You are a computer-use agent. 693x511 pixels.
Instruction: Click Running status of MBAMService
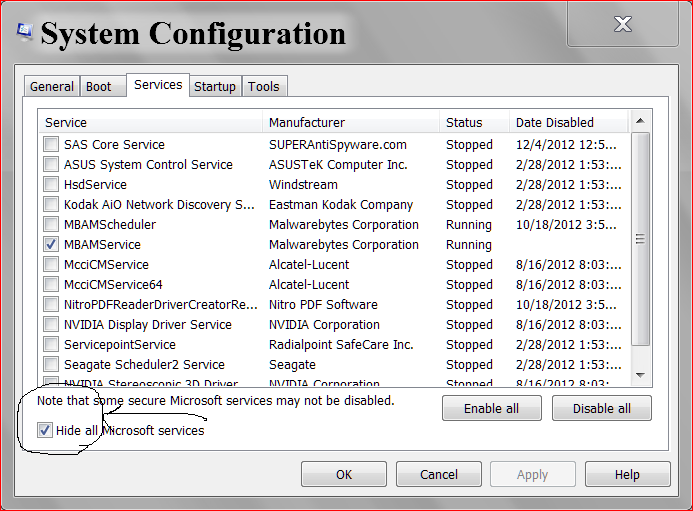click(x=468, y=244)
